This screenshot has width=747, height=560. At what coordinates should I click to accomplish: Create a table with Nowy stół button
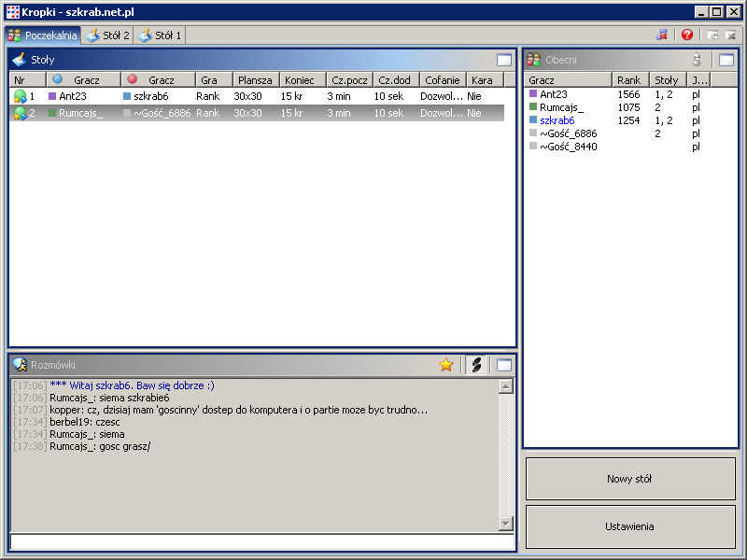click(630, 479)
